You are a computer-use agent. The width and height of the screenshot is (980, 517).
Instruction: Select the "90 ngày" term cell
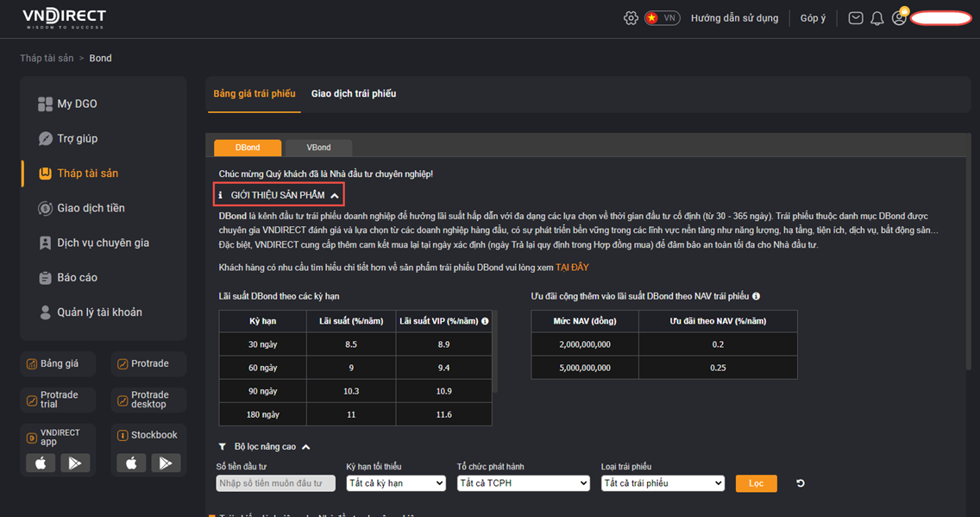pyautogui.click(x=262, y=391)
